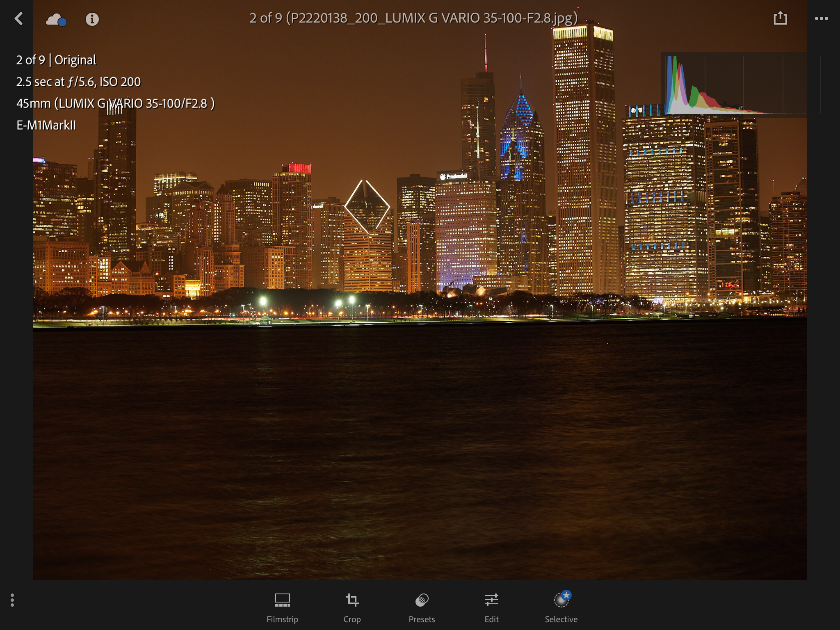The width and height of the screenshot is (840, 630).
Task: Open the share/export icon
Action: [x=780, y=18]
